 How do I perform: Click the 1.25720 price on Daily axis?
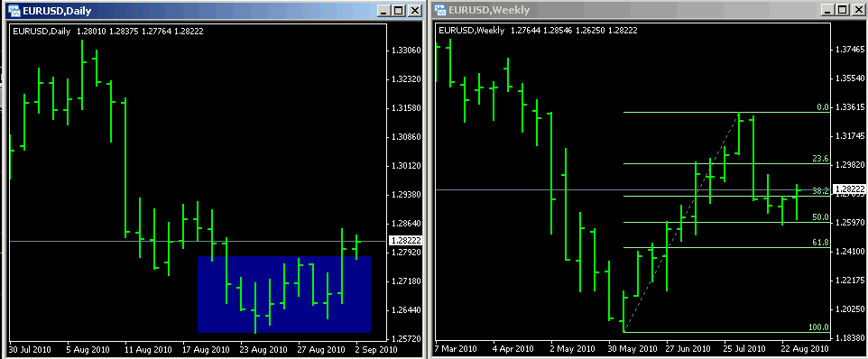tap(406, 338)
